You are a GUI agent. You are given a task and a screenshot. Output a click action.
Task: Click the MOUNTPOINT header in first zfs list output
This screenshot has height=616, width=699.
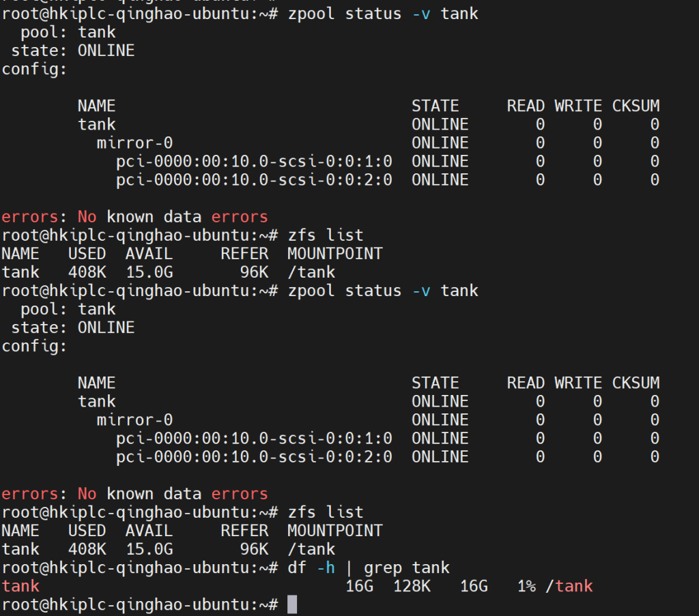[x=334, y=254]
